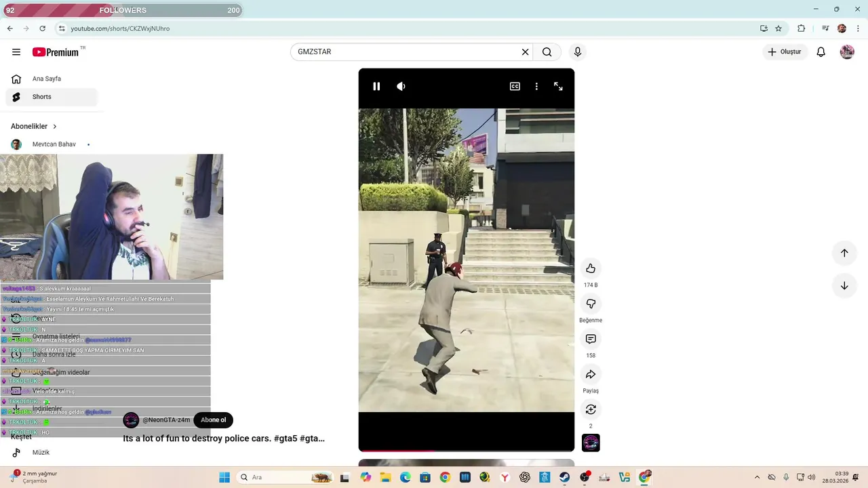The image size is (868, 488).
Task: Open the comments with 158 count
Action: tap(591, 339)
